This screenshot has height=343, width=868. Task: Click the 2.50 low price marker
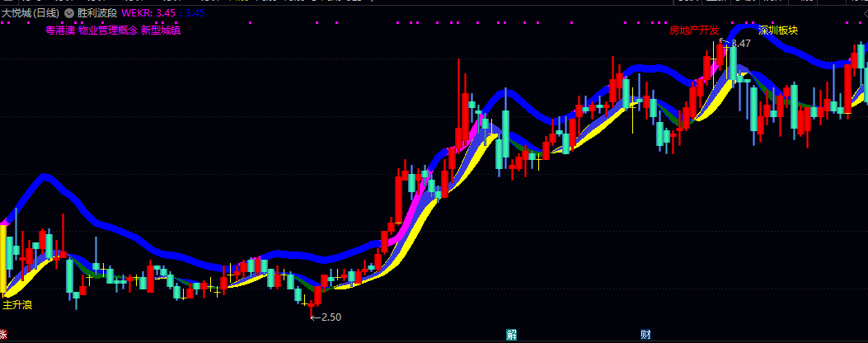pos(326,317)
